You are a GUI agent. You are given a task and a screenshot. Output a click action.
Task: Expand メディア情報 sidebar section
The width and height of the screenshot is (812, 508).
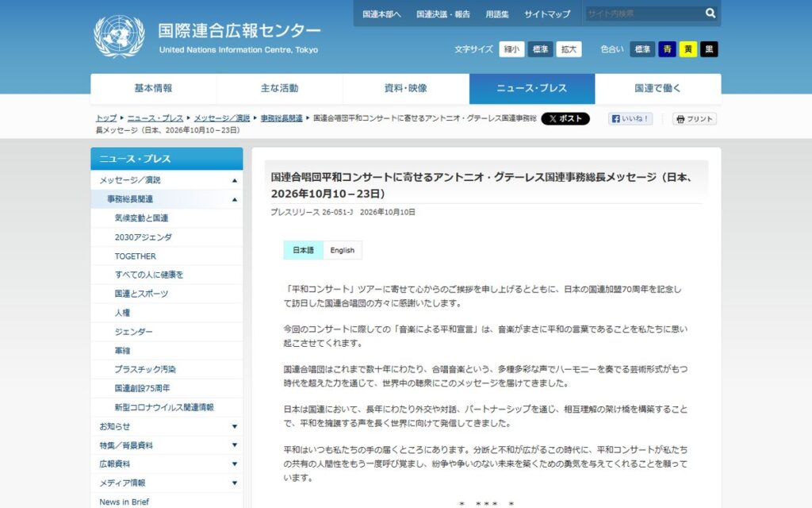tap(235, 483)
